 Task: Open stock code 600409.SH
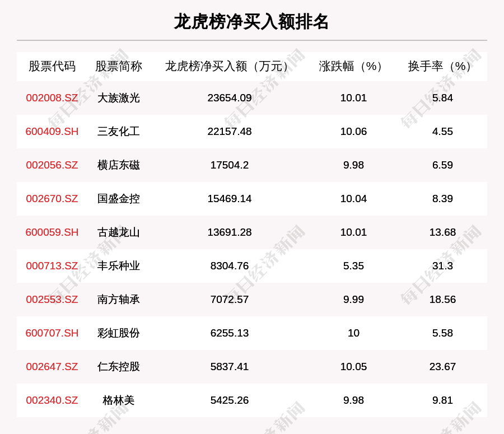(52, 132)
